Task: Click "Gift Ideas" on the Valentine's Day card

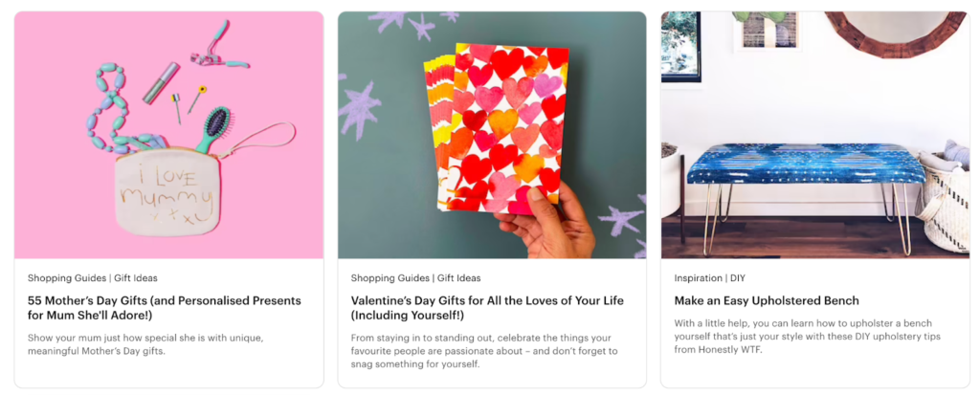Action: click(459, 278)
